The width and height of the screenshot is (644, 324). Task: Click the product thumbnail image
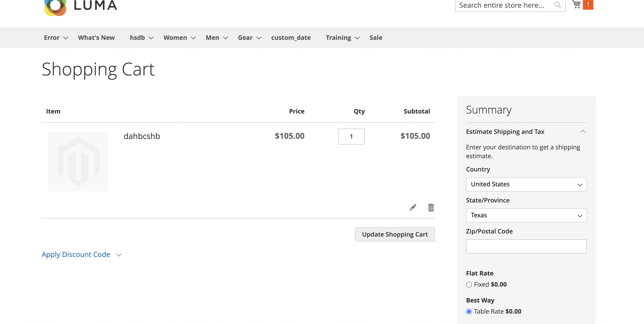[78, 161]
